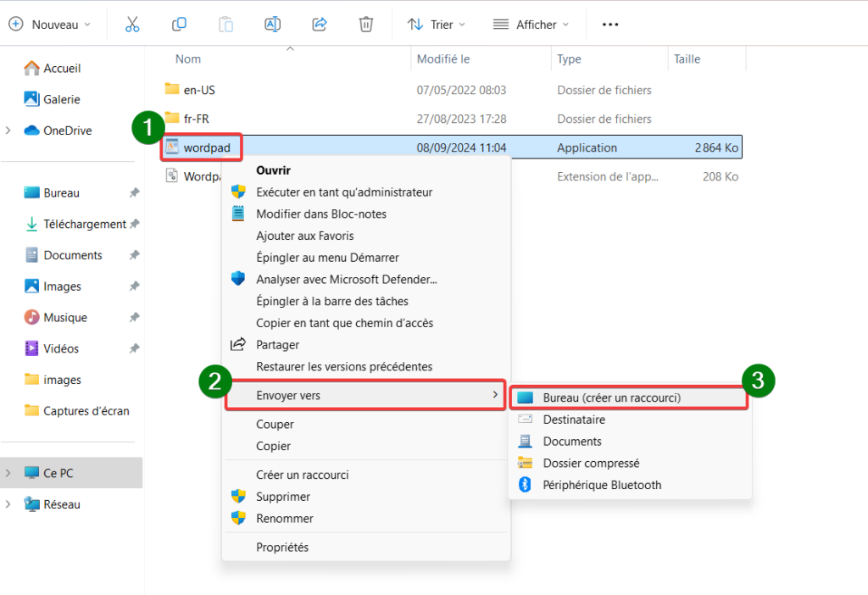The image size is (868, 595).
Task: Unpin Images using its pin icon
Action: pos(134,286)
